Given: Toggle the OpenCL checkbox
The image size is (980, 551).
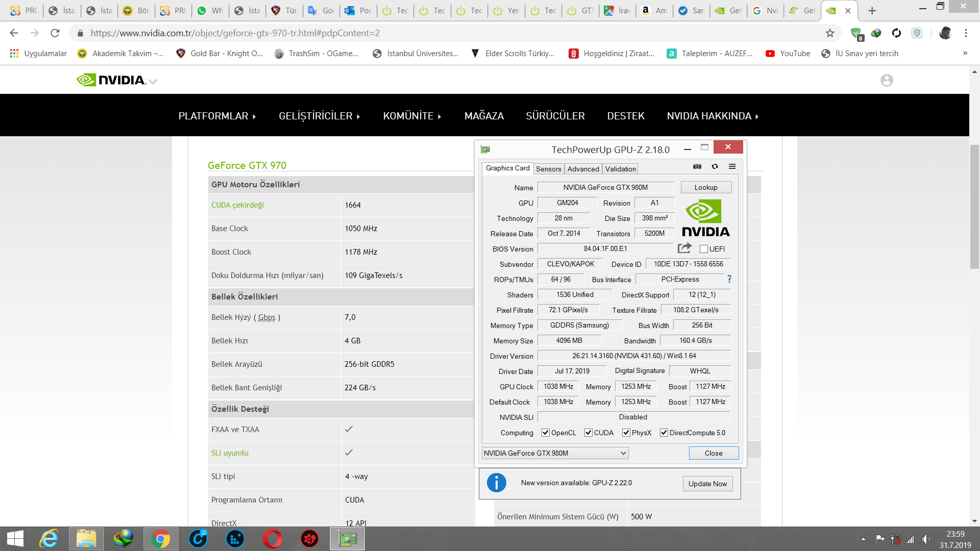Looking at the screenshot, I should [546, 433].
